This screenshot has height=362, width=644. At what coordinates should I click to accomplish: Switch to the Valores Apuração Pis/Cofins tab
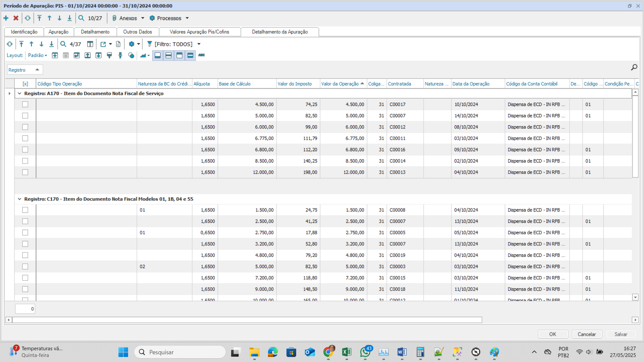pyautogui.click(x=199, y=32)
